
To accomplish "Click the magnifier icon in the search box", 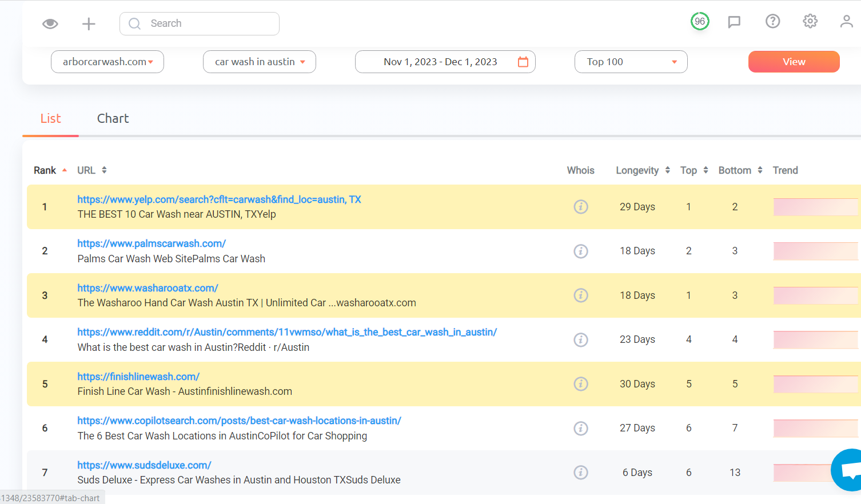I will point(135,23).
